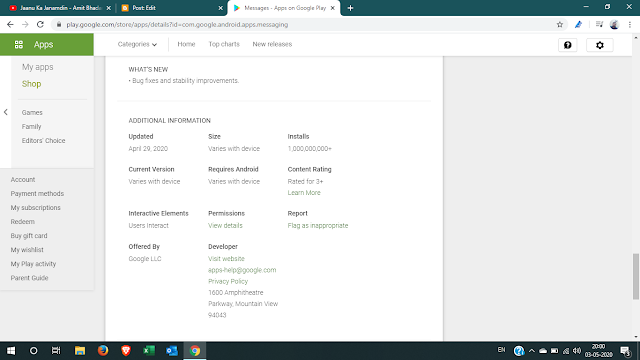Image resolution: width=640 pixels, height=360 pixels.
Task: Click the Redeem link
Action: (x=23, y=222)
